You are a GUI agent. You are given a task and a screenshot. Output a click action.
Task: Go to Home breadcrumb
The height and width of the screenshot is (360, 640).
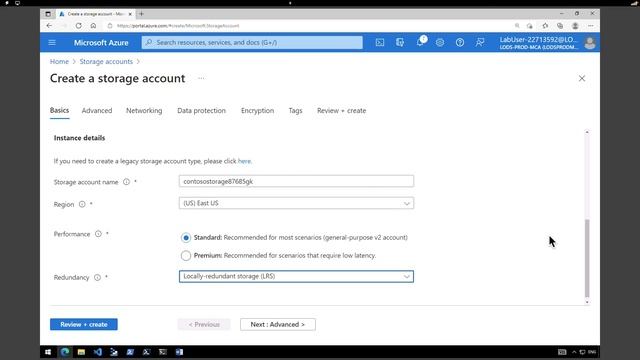59,62
